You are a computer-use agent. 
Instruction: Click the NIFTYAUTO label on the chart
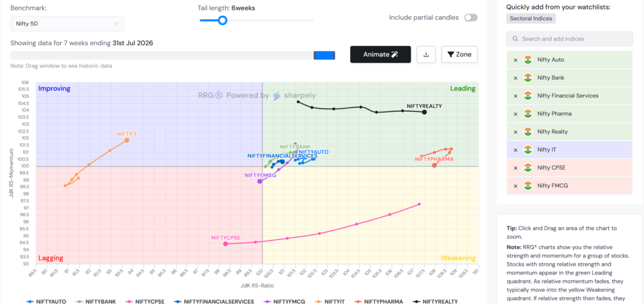click(313, 152)
